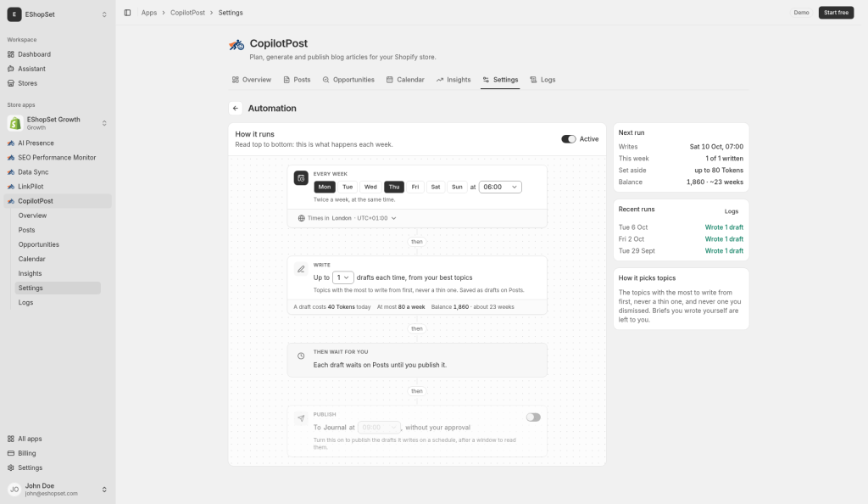
Task: Switch to the Logs tab
Action: click(542, 80)
